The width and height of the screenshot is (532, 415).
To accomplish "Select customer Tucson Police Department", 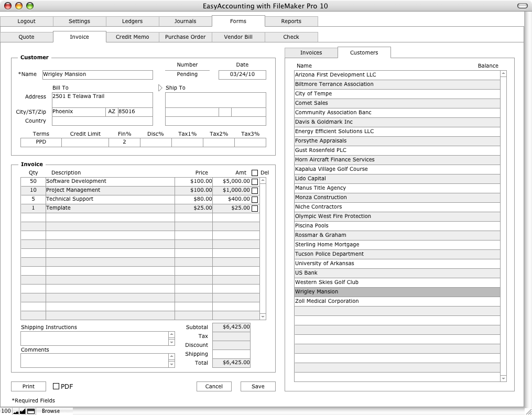I will click(x=397, y=254).
